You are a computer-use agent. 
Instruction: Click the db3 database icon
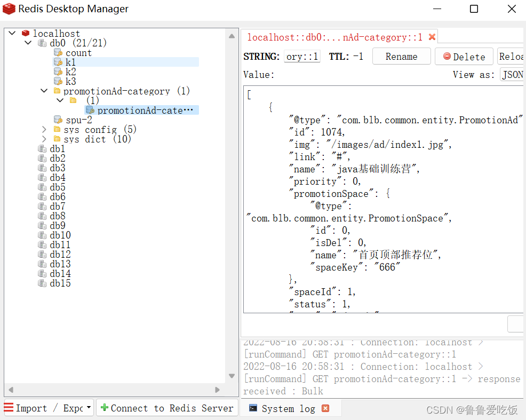coord(42,168)
